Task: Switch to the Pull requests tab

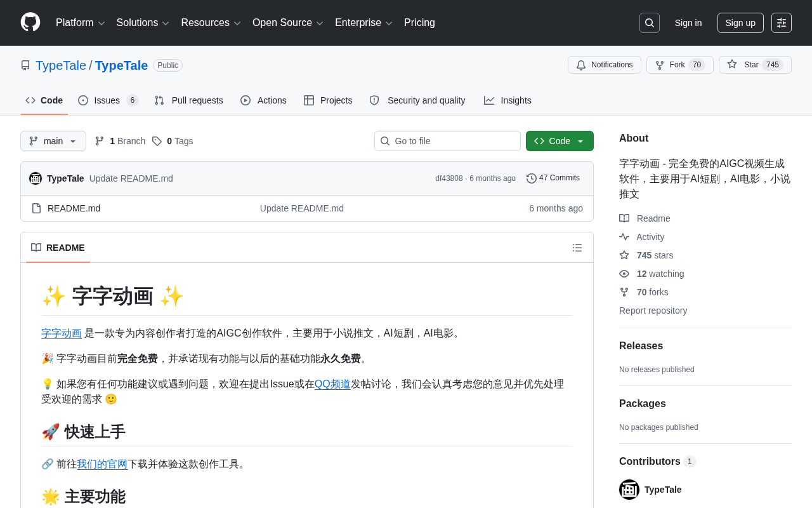Action: (189, 100)
